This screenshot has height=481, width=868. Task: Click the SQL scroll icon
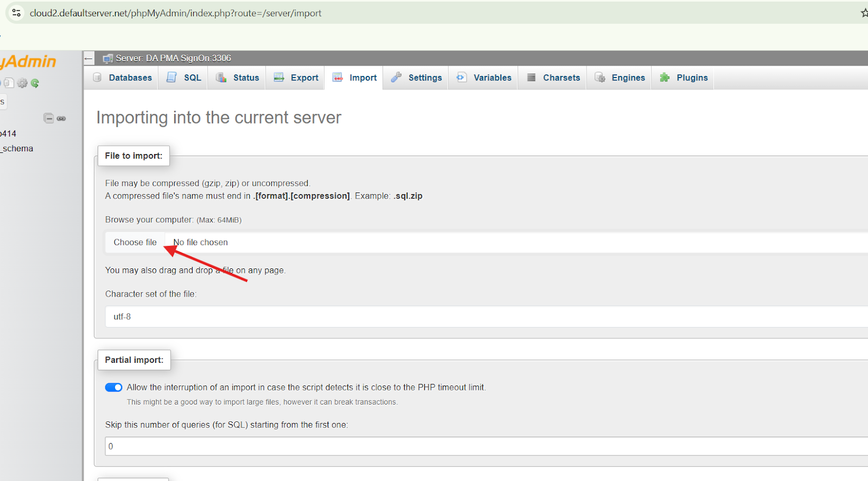(172, 78)
